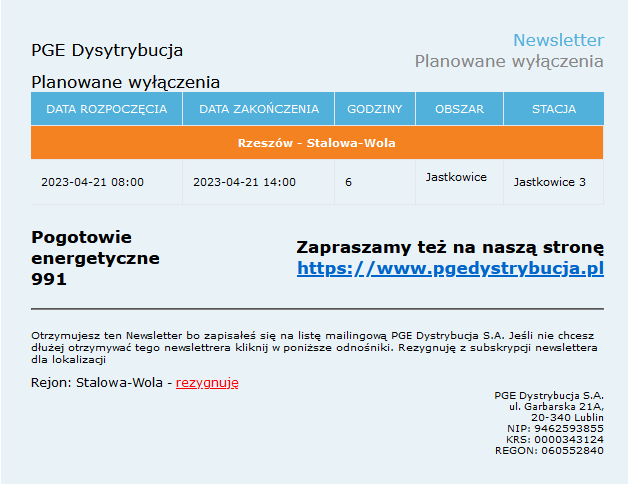Click the gray Planowane wyłączenia subtitle
Screen dimensions: 628x484
(509, 62)
